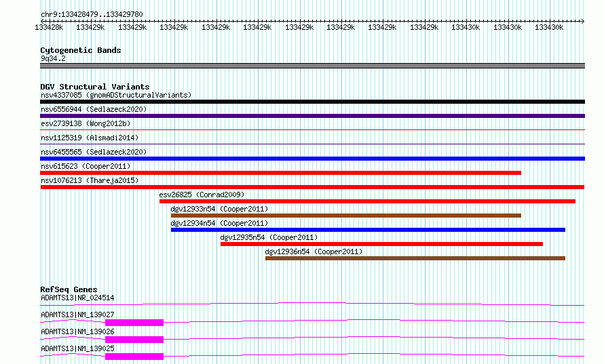Click the gray 9q34.2 cytogenetic band bar
The width and height of the screenshot is (604, 364).
pyautogui.click(x=312, y=66)
